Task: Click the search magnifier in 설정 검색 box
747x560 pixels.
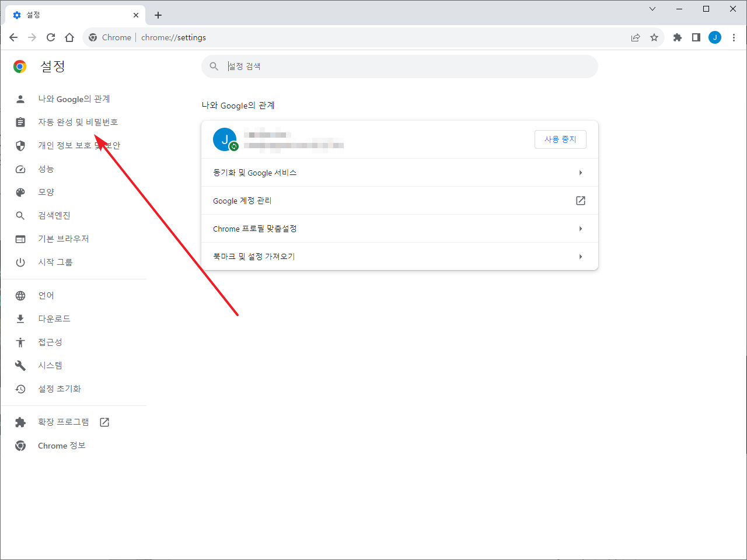Action: pos(214,66)
